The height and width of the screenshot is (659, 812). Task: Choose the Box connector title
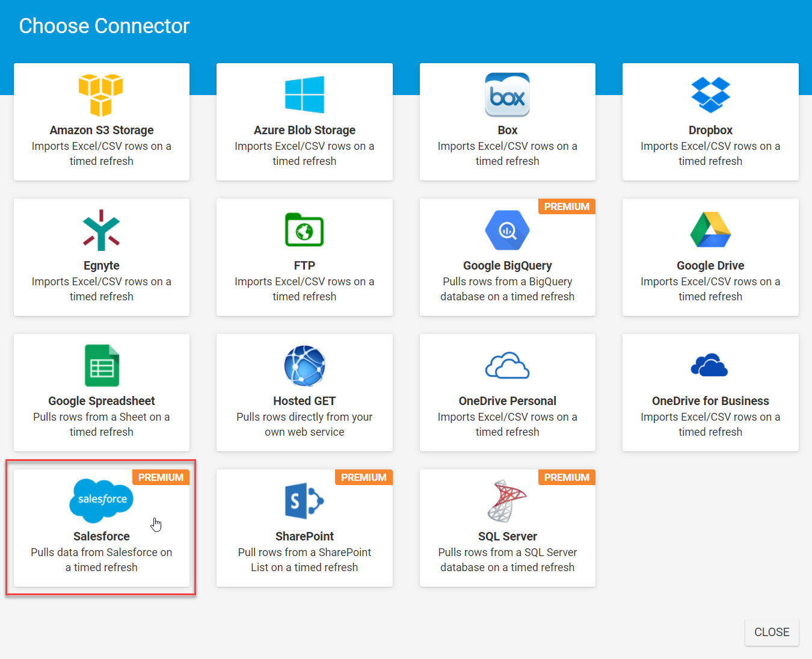508,130
